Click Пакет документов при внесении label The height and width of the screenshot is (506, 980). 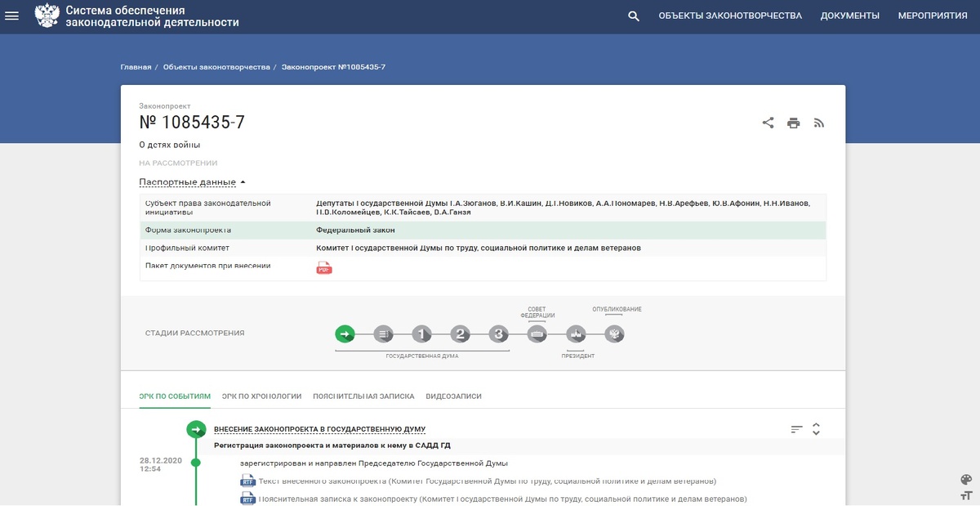[x=207, y=266]
